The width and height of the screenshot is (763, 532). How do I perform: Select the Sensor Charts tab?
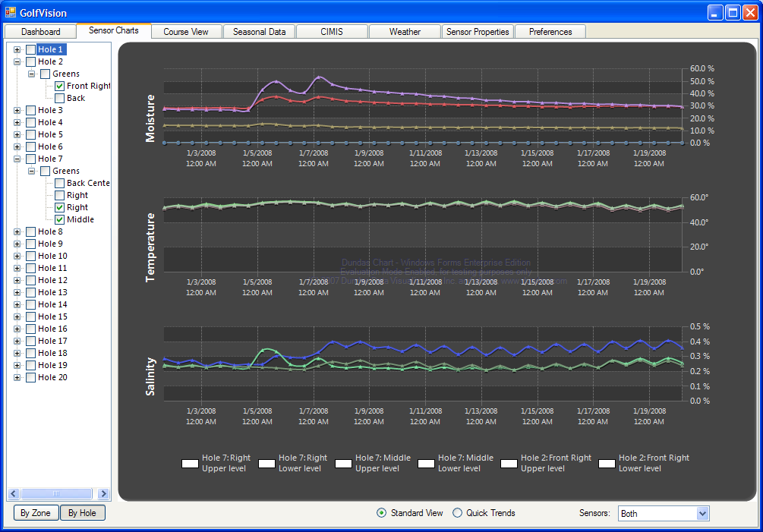pyautogui.click(x=114, y=30)
